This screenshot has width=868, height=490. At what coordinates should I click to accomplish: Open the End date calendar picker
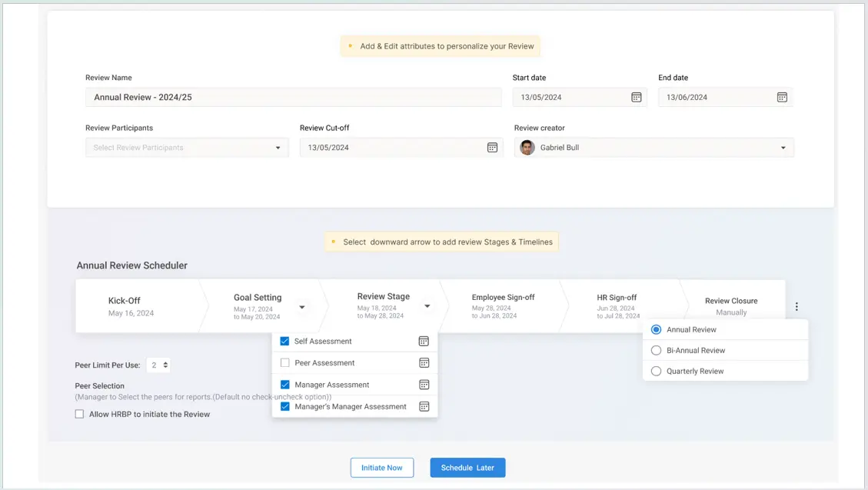(781, 97)
